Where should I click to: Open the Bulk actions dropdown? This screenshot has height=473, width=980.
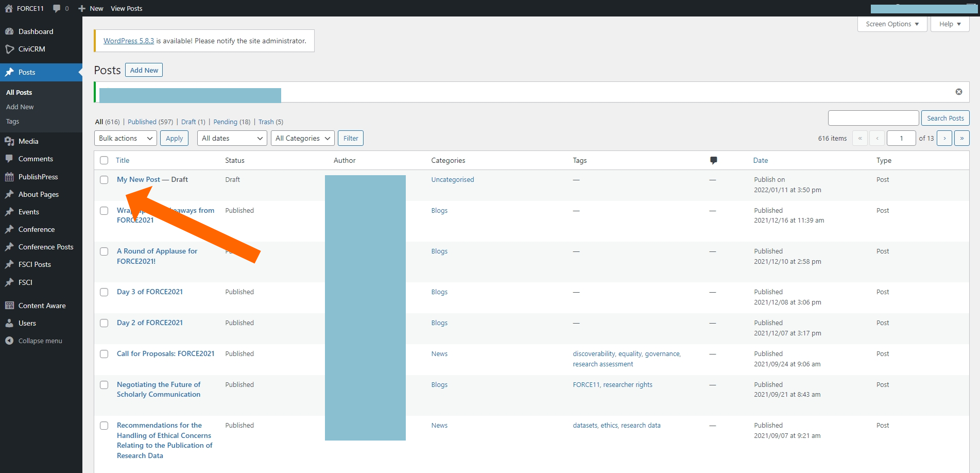[126, 138]
